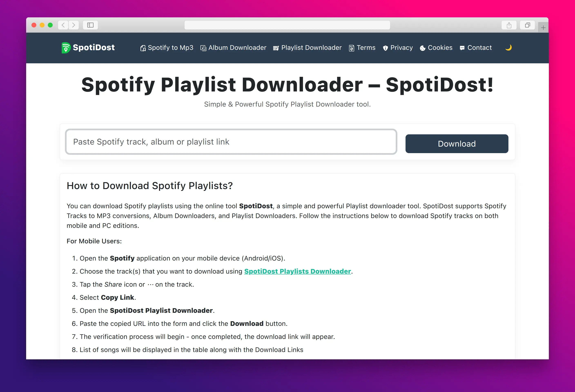This screenshot has width=575, height=392.
Task: Open the Privacy page from the navbar
Action: (x=401, y=48)
